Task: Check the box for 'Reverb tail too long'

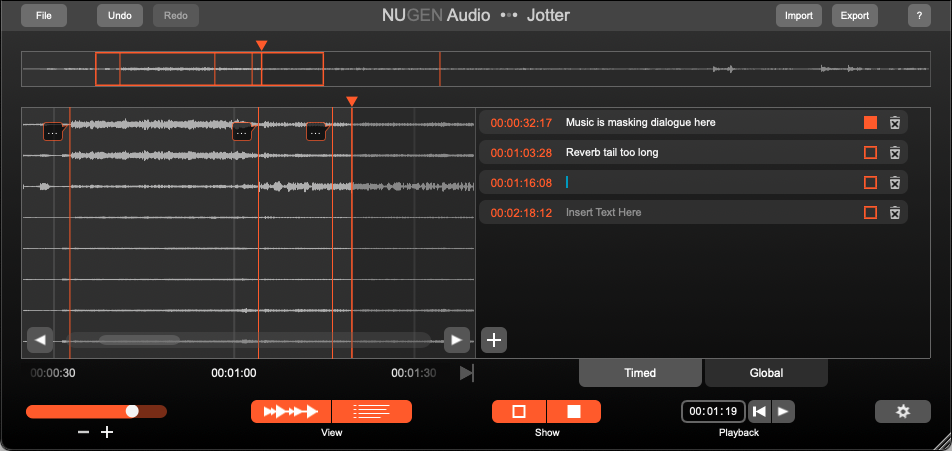Action: (870, 153)
